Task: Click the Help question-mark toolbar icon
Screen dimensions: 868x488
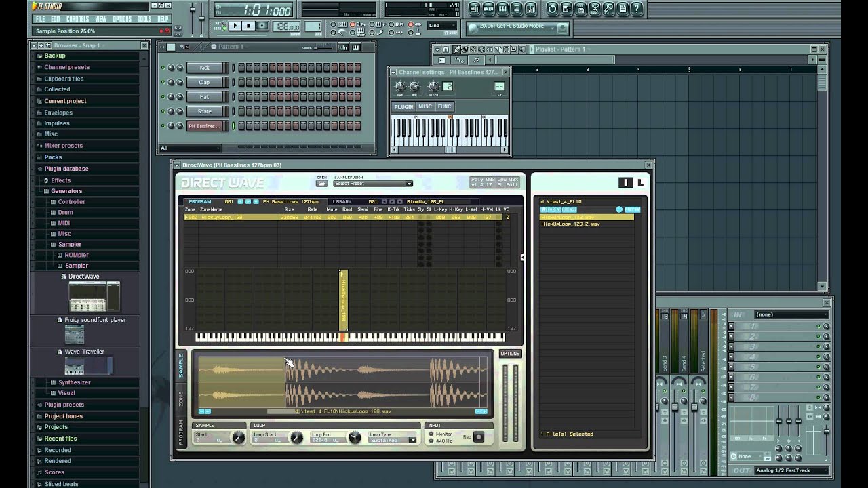Action: (637, 9)
